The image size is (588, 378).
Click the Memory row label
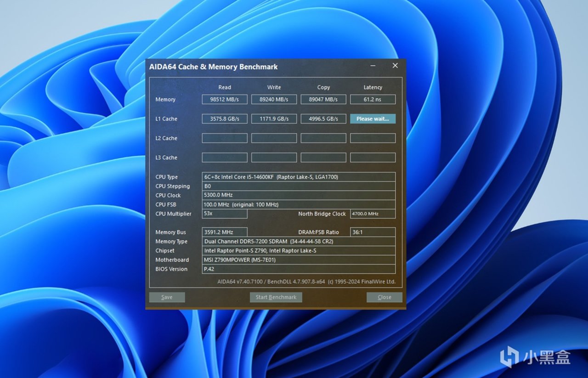click(165, 100)
